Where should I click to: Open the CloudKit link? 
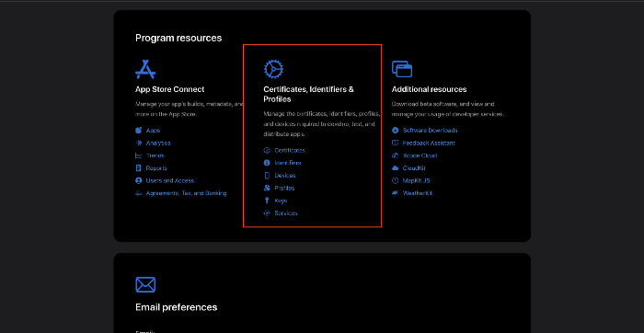[x=414, y=168]
